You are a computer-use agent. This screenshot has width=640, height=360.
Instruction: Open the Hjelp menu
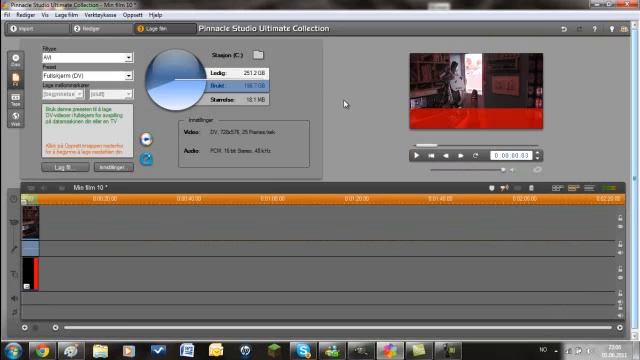(156, 15)
